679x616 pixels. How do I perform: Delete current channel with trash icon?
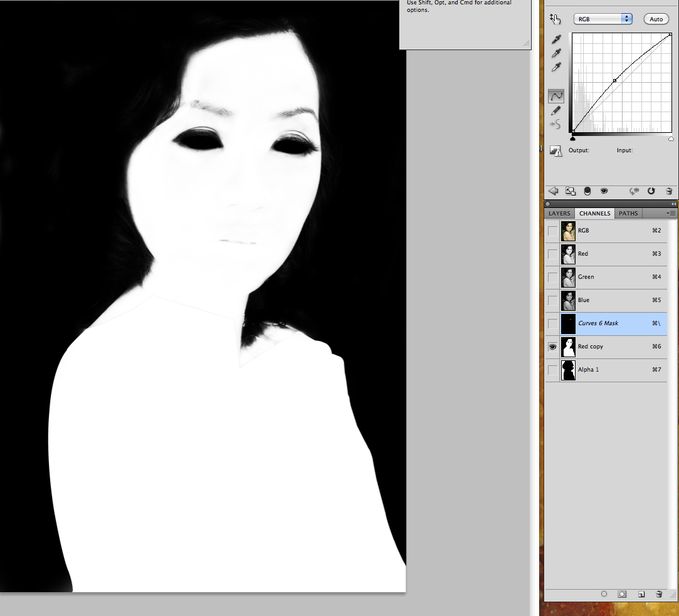659,593
